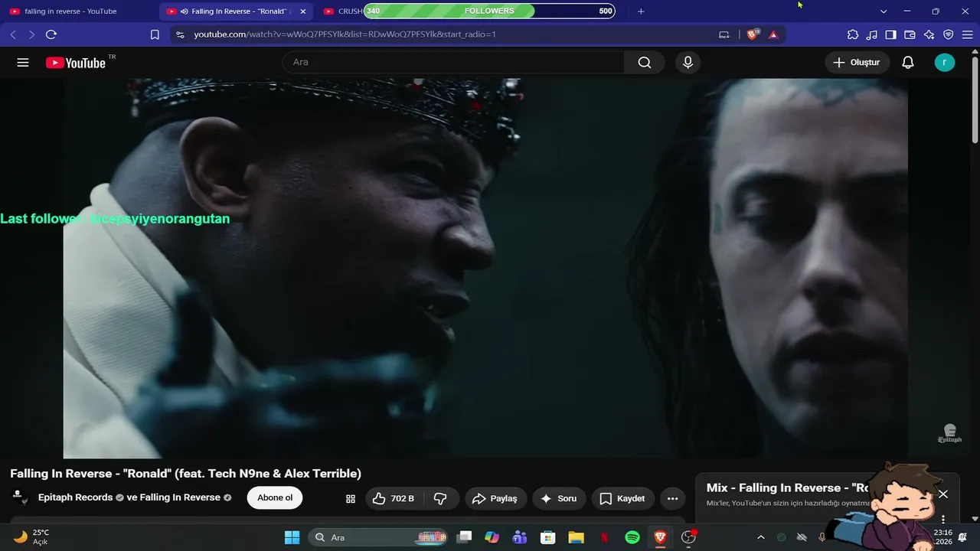Open Netflix from taskbar
Image resolution: width=980 pixels, height=551 pixels.
[604, 537]
